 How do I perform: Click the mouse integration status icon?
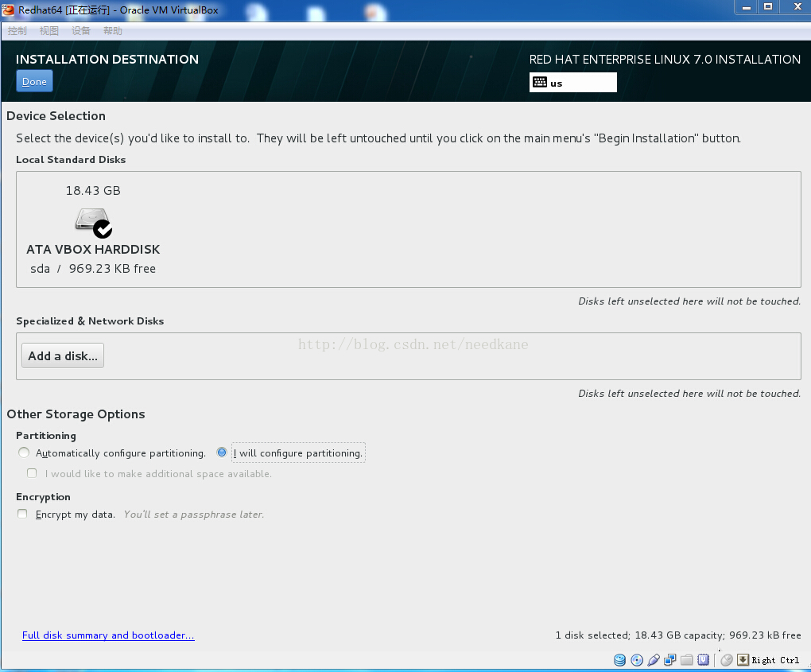point(727,660)
